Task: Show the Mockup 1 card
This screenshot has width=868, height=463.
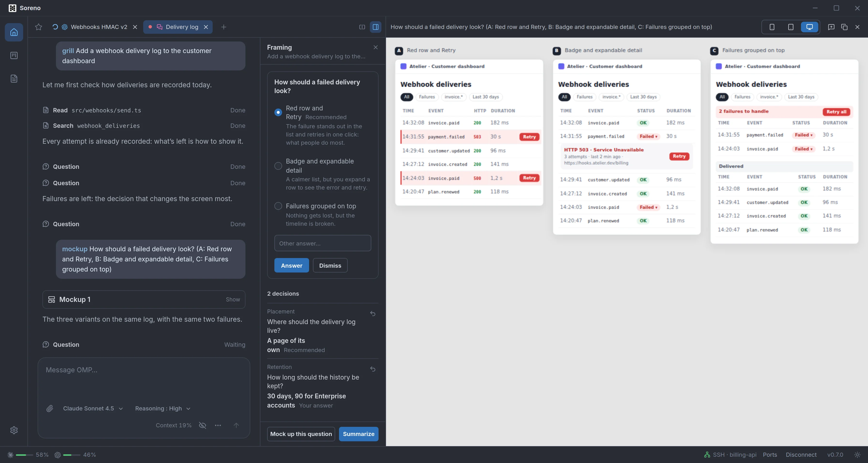Action: pos(144,299)
